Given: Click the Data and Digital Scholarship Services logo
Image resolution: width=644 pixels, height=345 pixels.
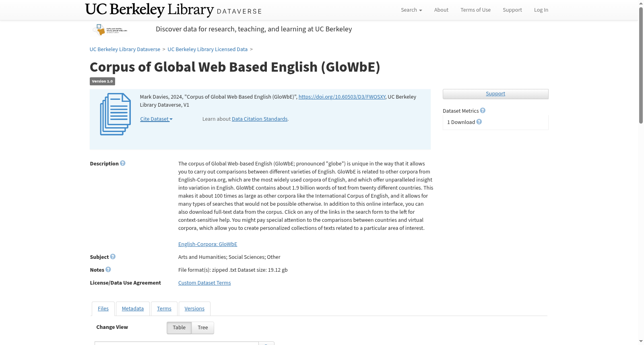Looking at the screenshot, I should point(110,30).
